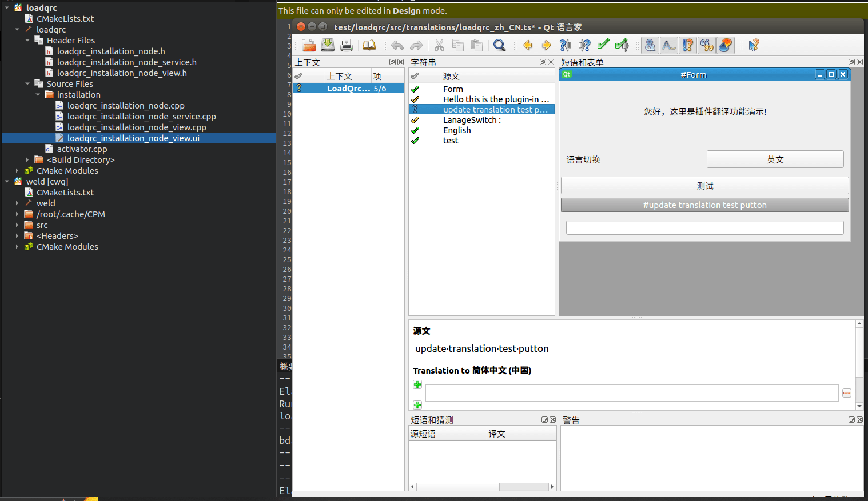Float the 上下文 dock panel
This screenshot has height=501, width=868.
tap(392, 62)
